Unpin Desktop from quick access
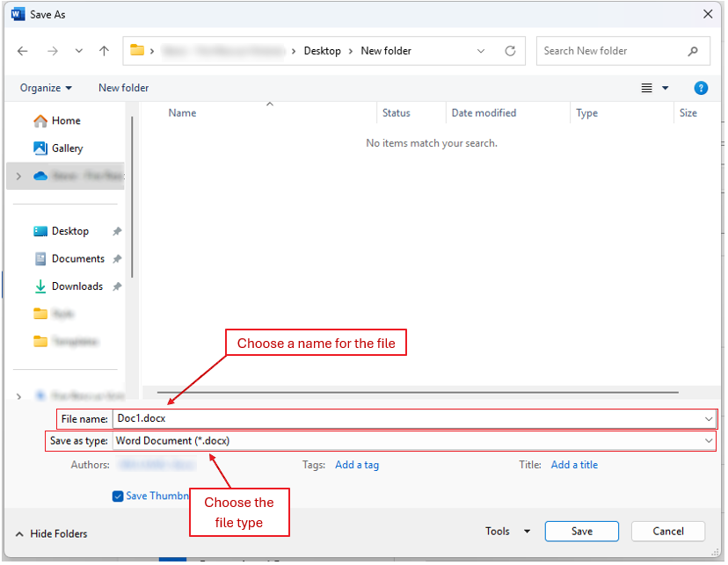The height and width of the screenshot is (565, 728). (x=115, y=230)
